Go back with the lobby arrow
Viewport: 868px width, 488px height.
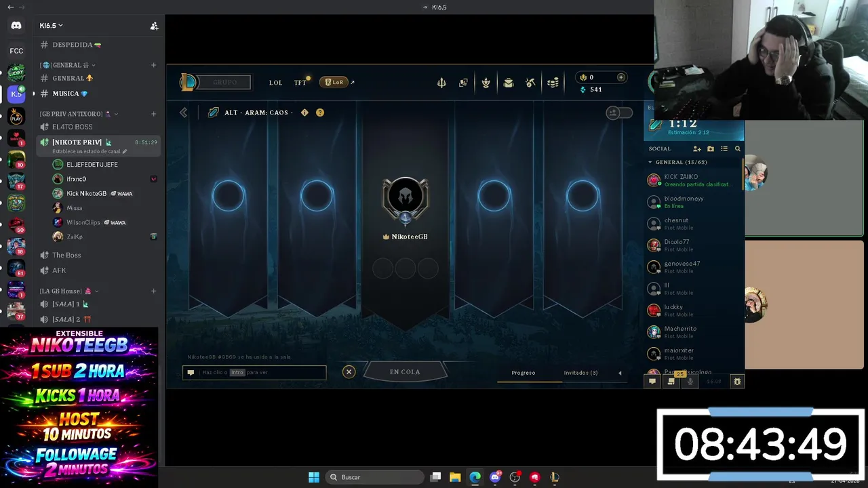(183, 113)
